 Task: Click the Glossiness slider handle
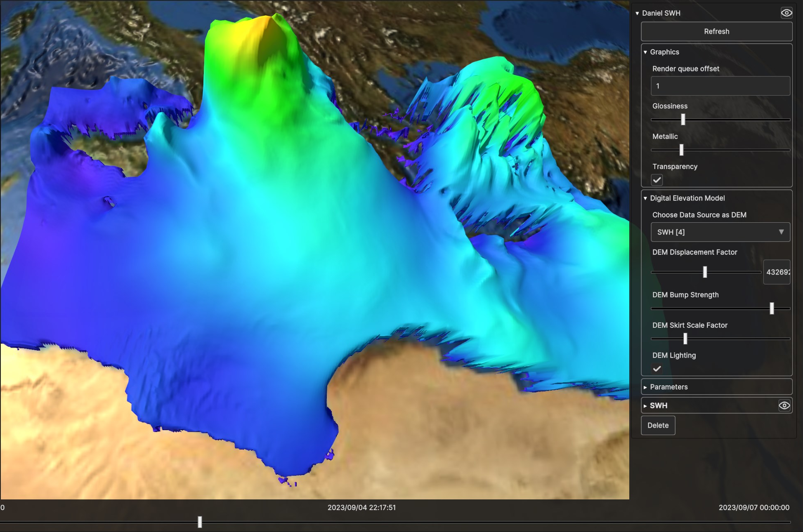[683, 120]
